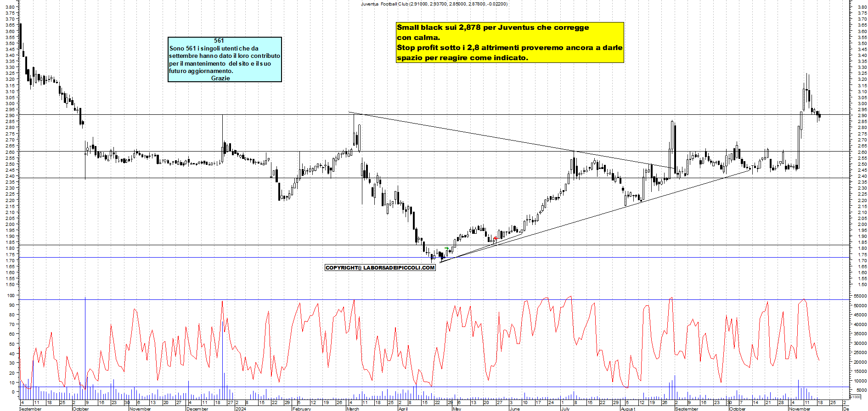This screenshot has width=868, height=411.
Task: Click the '100' oscillator scale value
Action: pyautogui.click(x=10, y=296)
